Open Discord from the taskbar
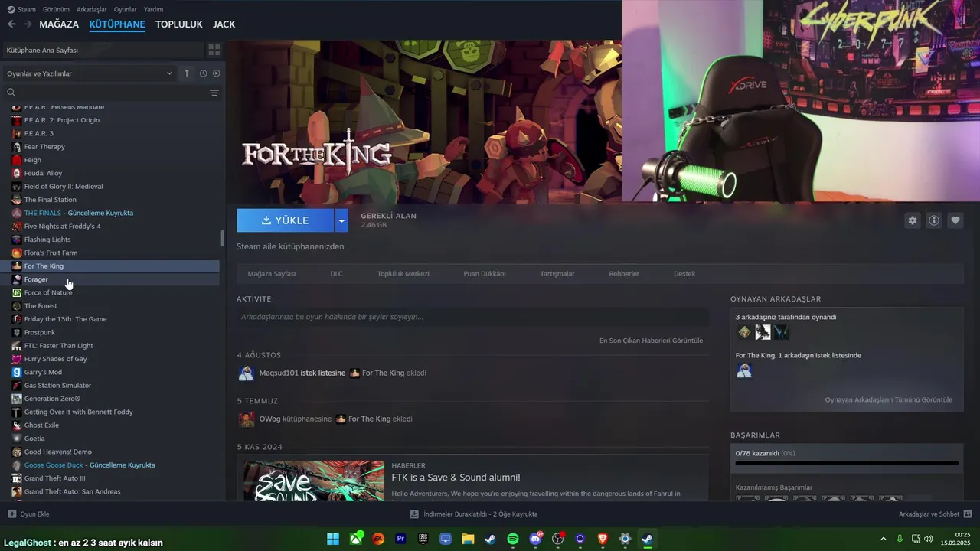Viewport: 980px width, 551px height. coord(535,539)
